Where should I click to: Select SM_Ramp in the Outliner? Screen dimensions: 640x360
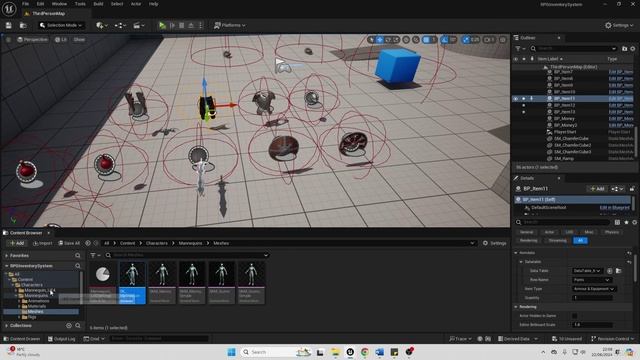[564, 158]
